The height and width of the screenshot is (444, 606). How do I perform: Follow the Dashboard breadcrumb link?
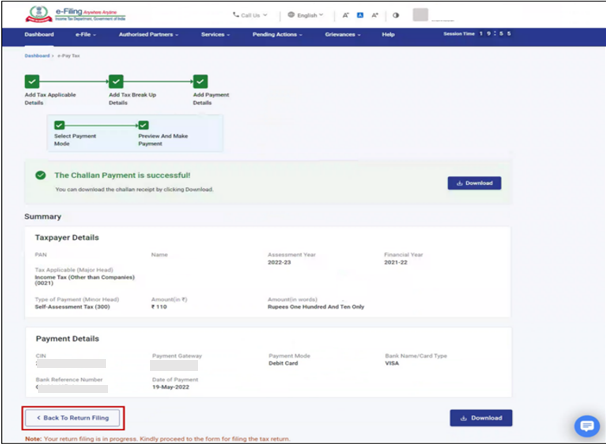[x=36, y=56]
